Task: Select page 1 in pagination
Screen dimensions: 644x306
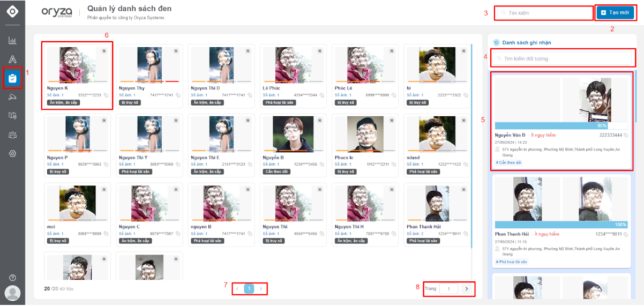Action: click(249, 289)
